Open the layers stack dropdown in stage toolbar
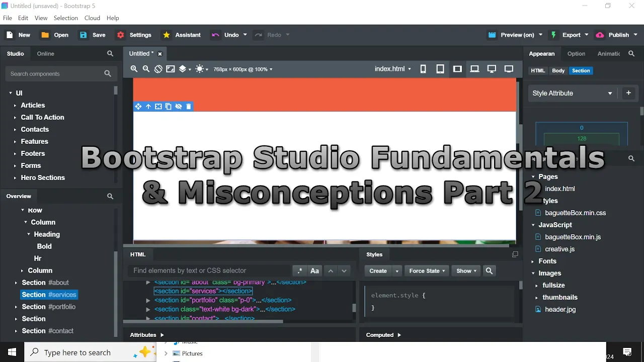Viewport: 644px width, 362px height. (x=185, y=69)
